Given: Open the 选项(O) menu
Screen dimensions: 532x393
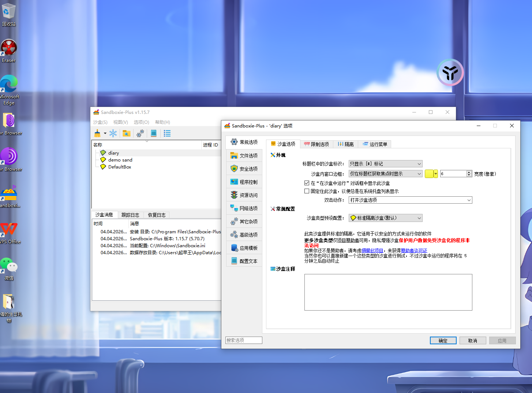Looking at the screenshot, I should click(141, 122).
